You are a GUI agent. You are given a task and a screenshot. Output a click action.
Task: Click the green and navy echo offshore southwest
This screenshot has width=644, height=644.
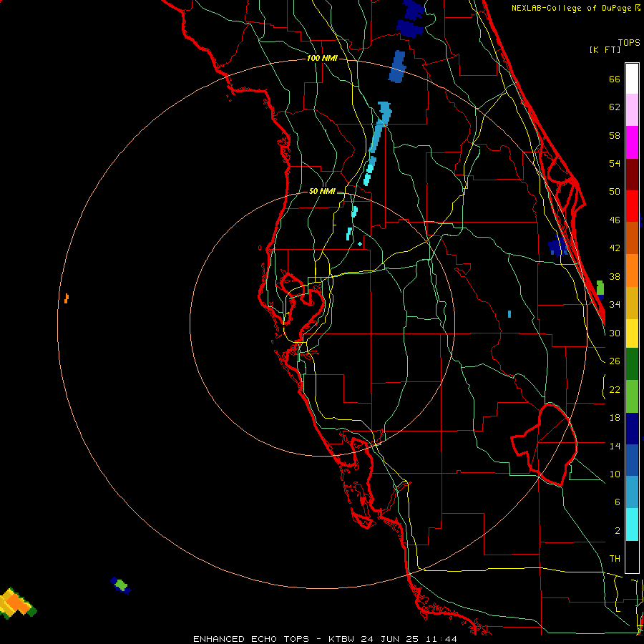(x=121, y=585)
